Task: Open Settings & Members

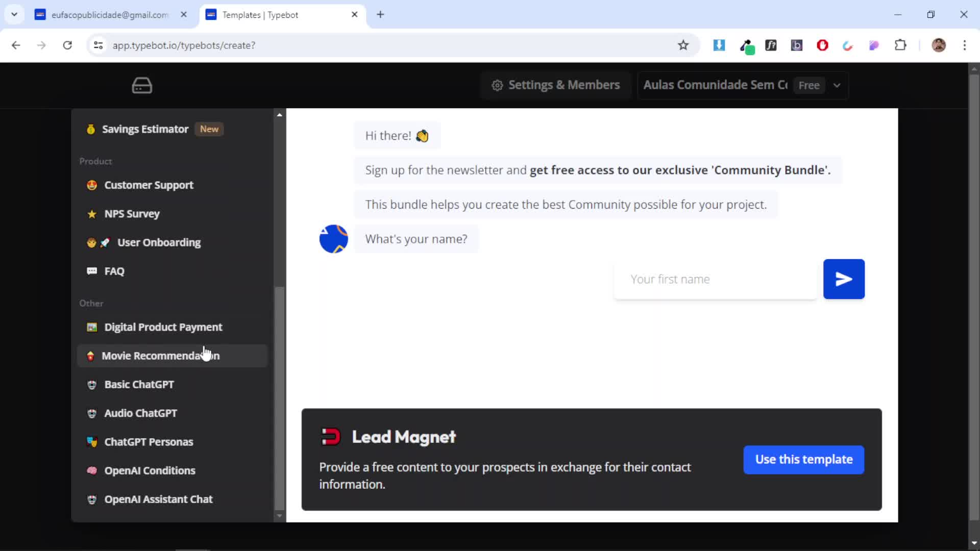Action: click(555, 85)
